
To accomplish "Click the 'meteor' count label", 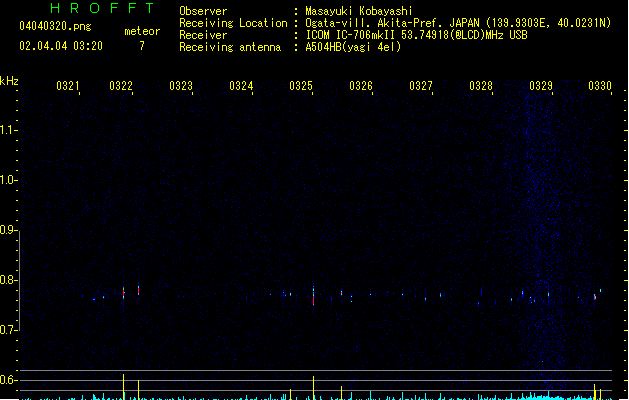I will 142,31.
